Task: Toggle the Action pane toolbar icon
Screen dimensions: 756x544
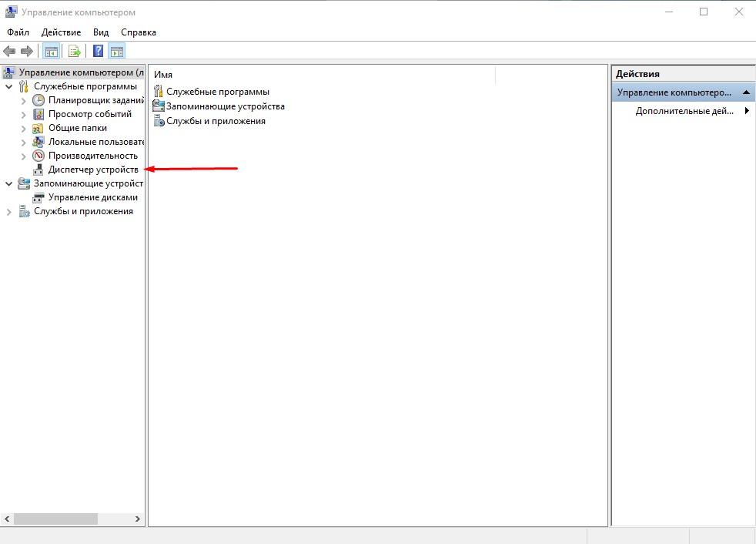Action: pos(117,51)
